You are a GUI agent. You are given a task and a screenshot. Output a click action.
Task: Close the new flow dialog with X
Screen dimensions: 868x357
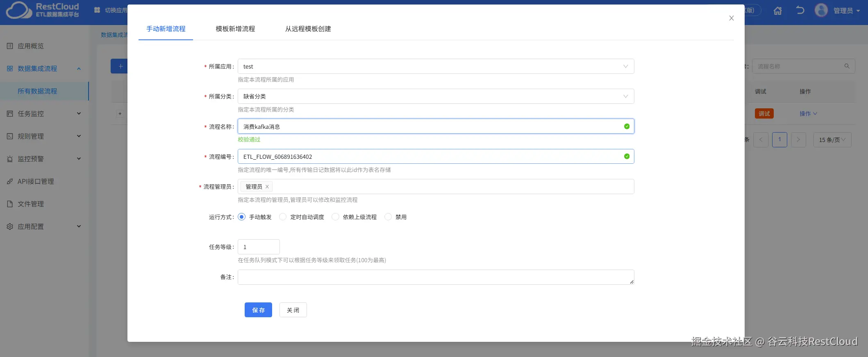tap(732, 18)
